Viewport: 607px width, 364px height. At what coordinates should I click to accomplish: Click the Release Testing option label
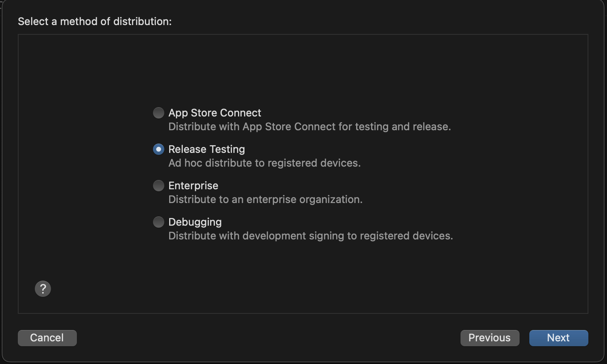206,149
